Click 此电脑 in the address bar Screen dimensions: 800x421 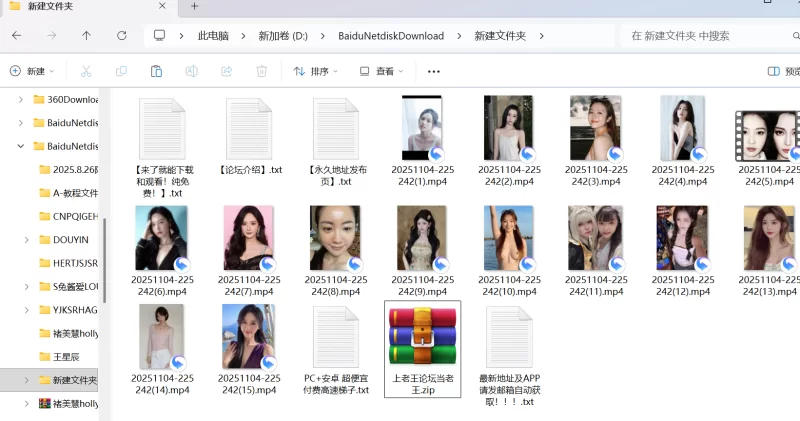[213, 36]
